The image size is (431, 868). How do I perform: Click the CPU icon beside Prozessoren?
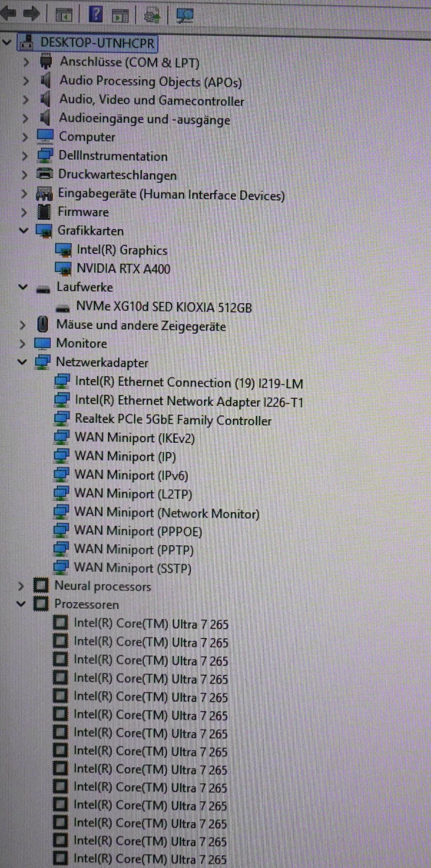pyautogui.click(x=41, y=603)
